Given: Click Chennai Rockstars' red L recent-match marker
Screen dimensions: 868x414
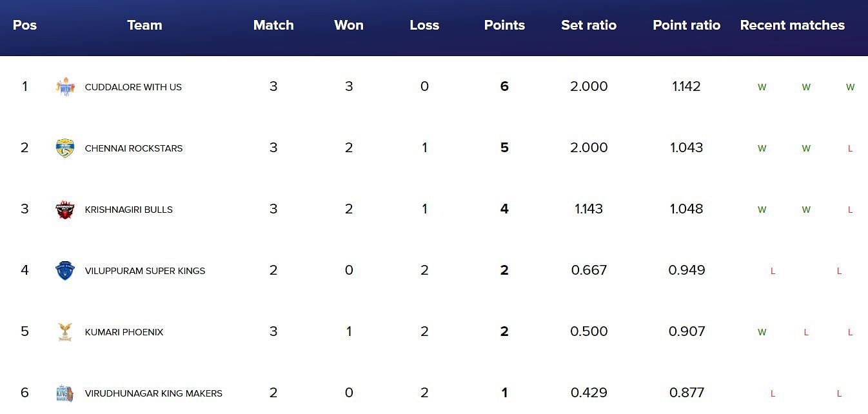Looking at the screenshot, I should [x=850, y=149].
